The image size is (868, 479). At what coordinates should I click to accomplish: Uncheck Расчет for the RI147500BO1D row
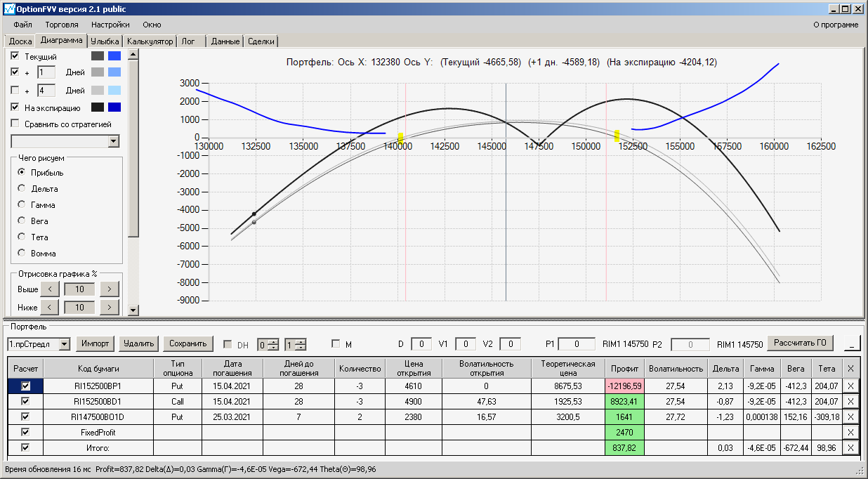click(26, 416)
